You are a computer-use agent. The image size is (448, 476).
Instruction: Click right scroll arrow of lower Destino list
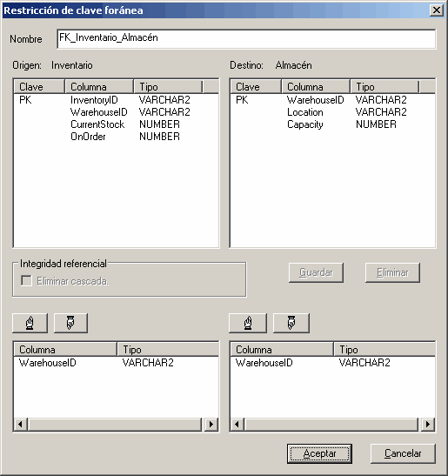pyautogui.click(x=428, y=424)
